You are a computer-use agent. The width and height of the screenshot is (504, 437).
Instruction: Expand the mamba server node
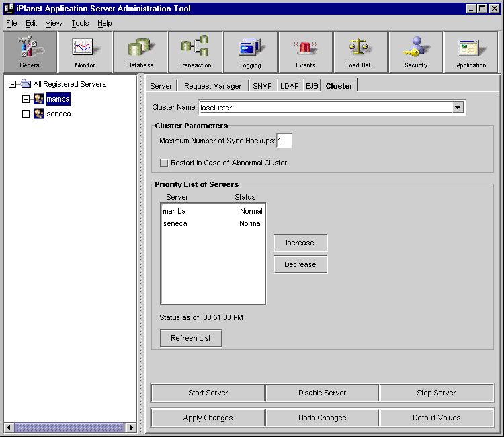coord(26,99)
